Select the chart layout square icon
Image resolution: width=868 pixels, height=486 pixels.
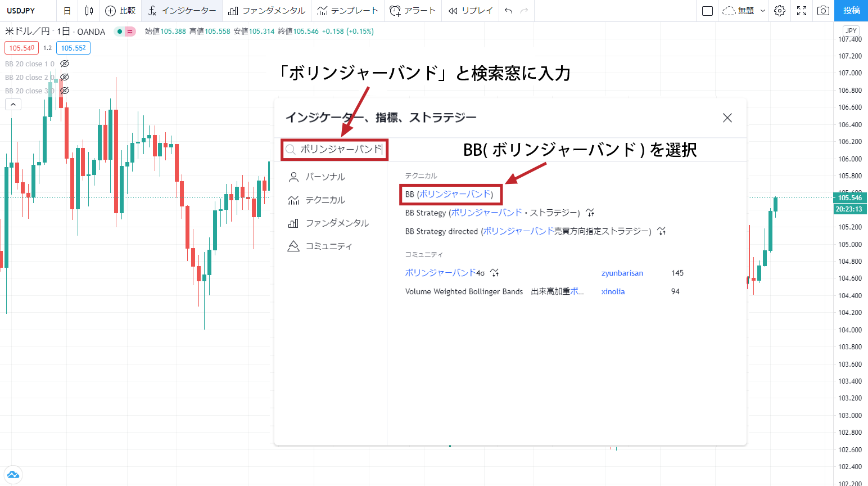click(x=708, y=11)
